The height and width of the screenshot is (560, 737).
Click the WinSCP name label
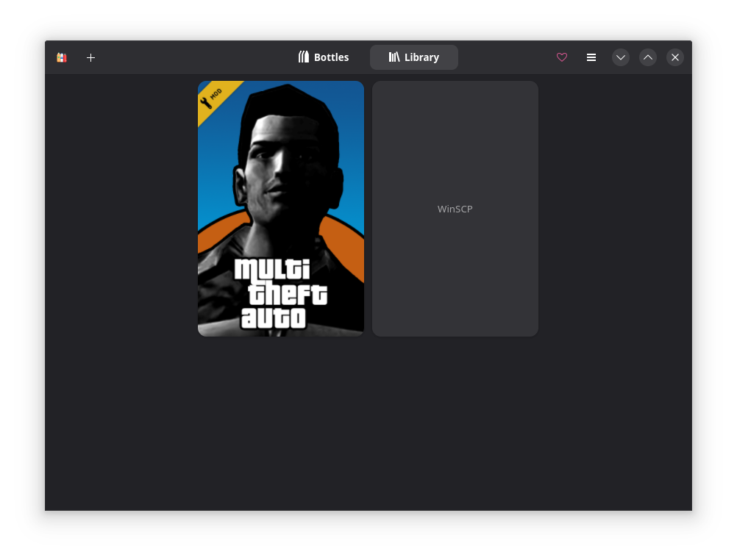[455, 209]
